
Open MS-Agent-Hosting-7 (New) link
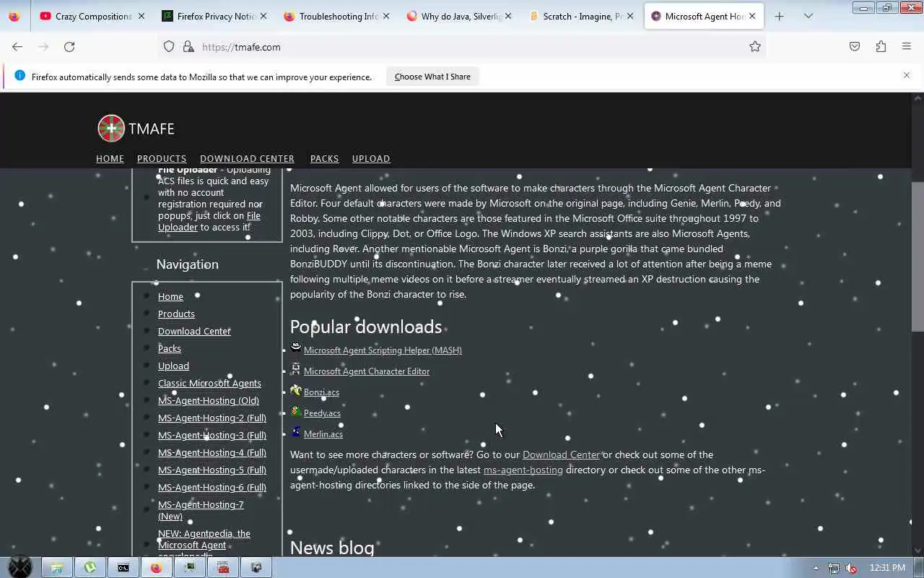pyautogui.click(x=201, y=510)
